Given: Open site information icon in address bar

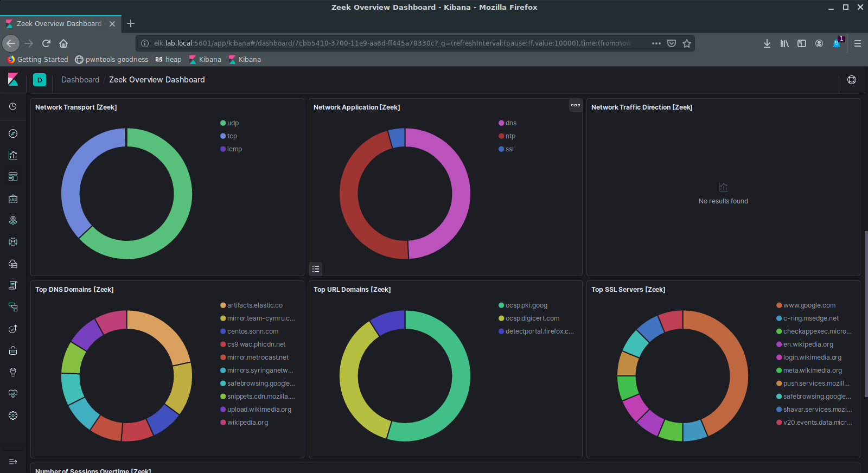Looking at the screenshot, I should [x=145, y=43].
